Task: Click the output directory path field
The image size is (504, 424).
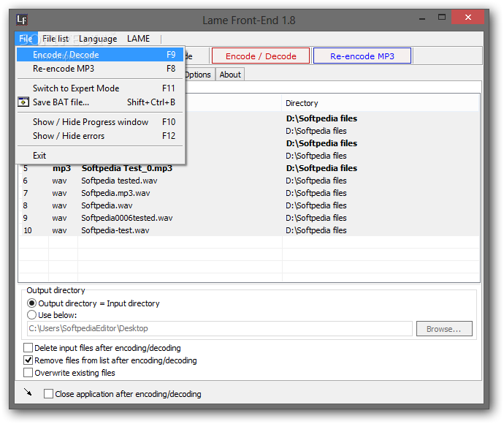Action: [x=220, y=328]
